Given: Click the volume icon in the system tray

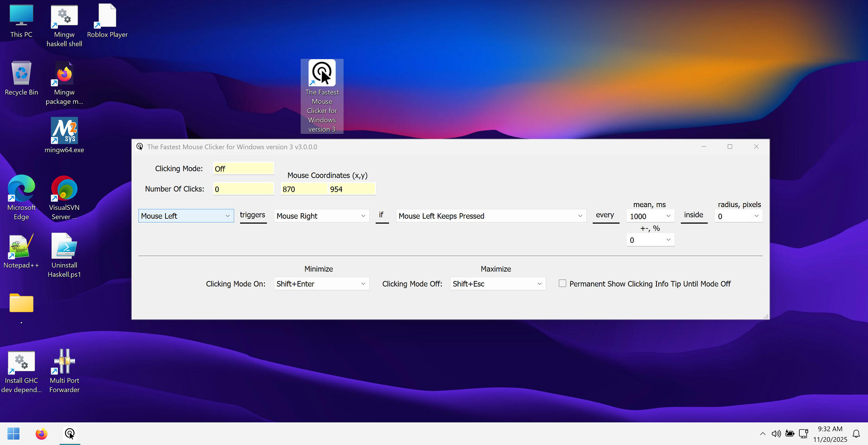Looking at the screenshot, I should pos(776,434).
